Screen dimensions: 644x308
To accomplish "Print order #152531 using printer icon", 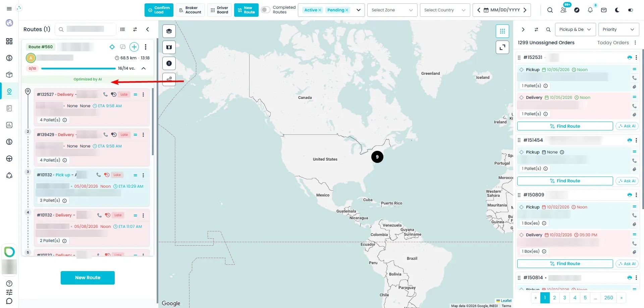I will [629, 58].
